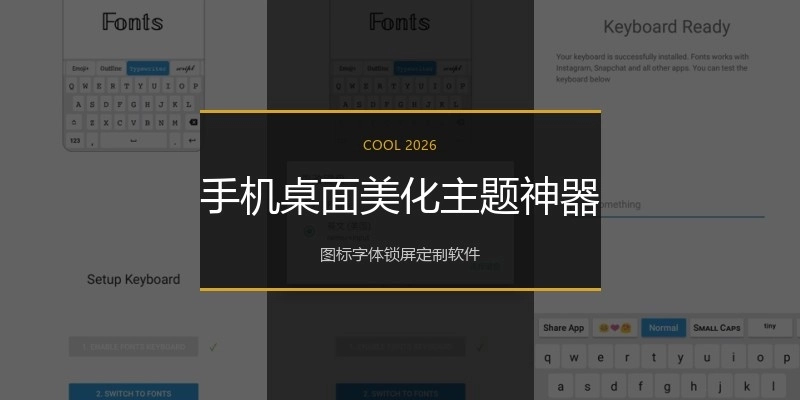
Task: Tap the lowercase y key on the right keyboard
Action: (x=680, y=358)
